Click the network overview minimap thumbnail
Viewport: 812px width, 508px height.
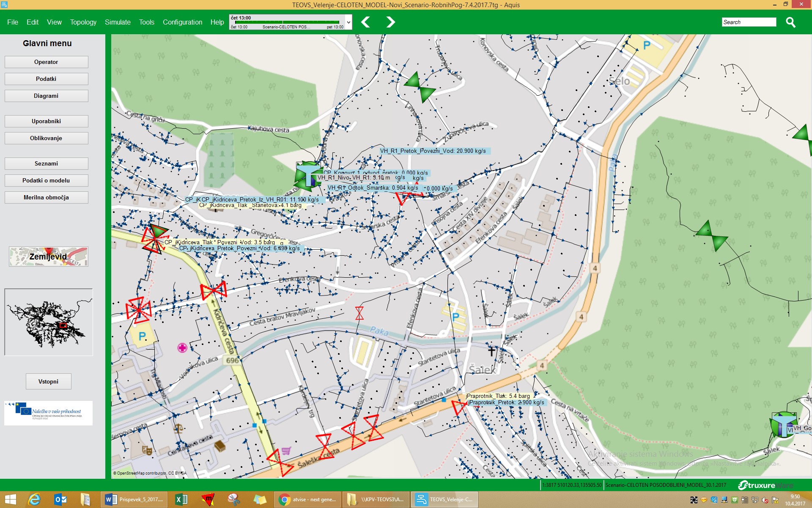coord(48,322)
